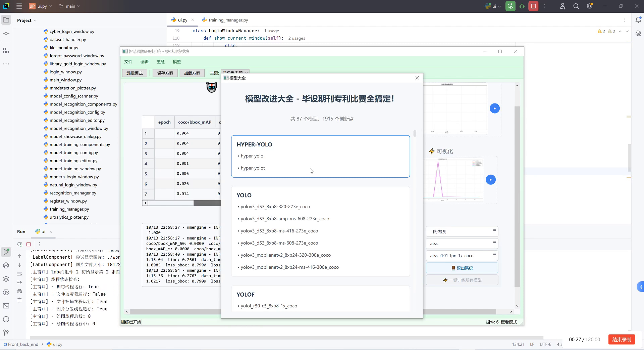Open the 主题 theme combo box
Screen dimensions: 644x350
235,72
